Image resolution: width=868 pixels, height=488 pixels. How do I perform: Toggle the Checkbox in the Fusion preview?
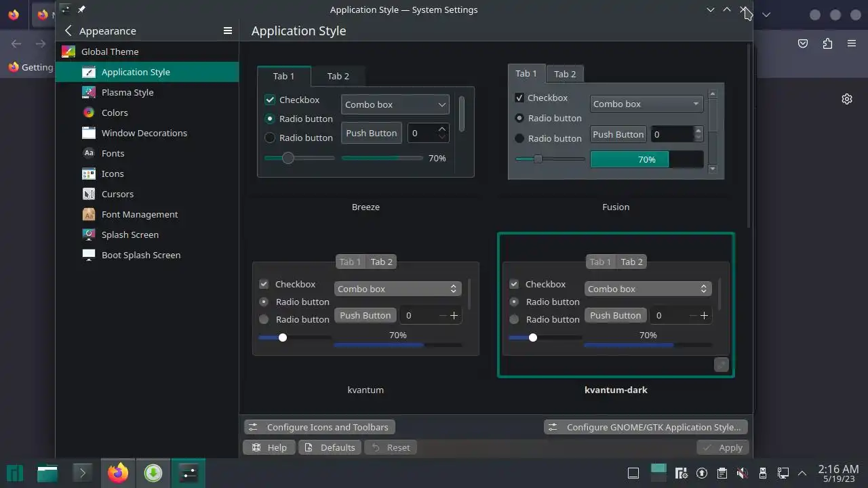[x=519, y=98]
